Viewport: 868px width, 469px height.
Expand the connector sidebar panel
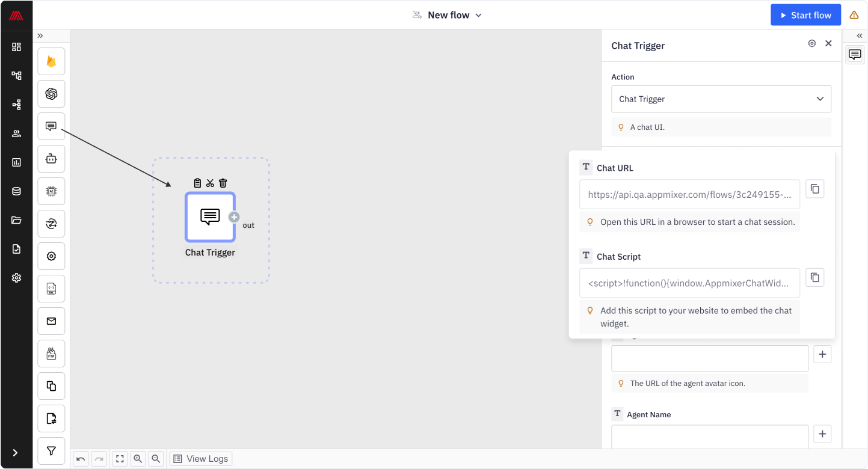(x=40, y=35)
